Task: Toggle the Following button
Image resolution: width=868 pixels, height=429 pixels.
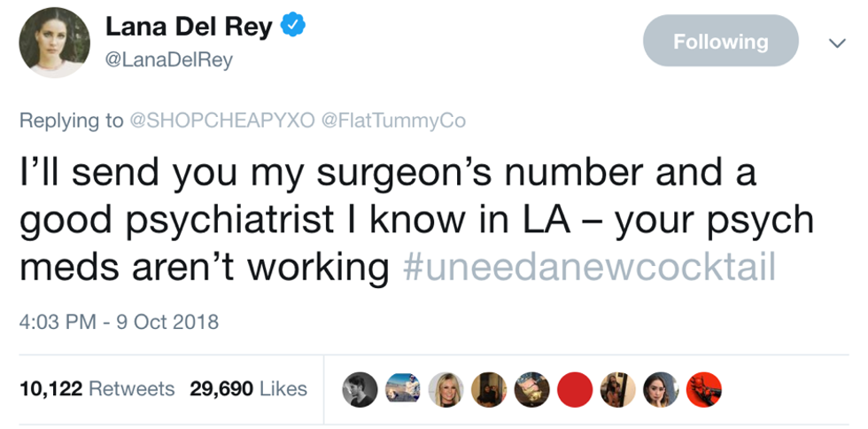Action: pyautogui.click(x=720, y=42)
